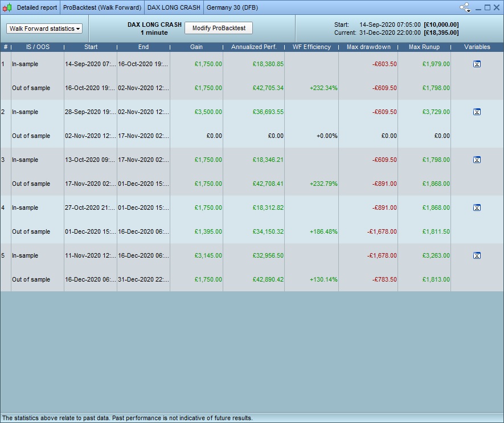The height and width of the screenshot is (423, 504).
Task: Click start date 27-Oct-2020 in row 4
Action: pyautogui.click(x=90, y=208)
